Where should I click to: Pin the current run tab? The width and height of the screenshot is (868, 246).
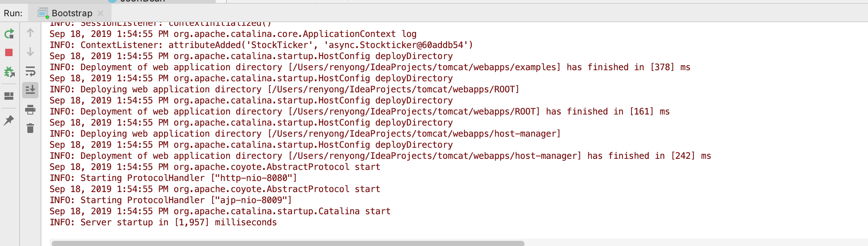[x=9, y=120]
